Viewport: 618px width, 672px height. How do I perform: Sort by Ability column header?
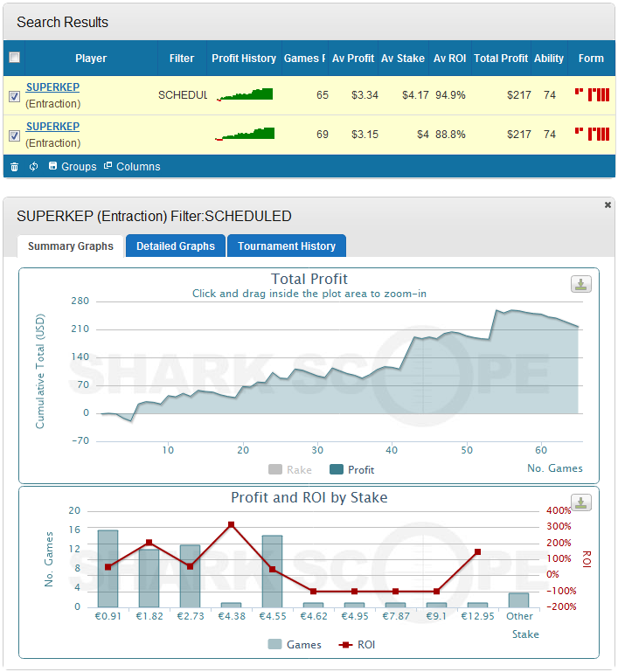pos(549,59)
